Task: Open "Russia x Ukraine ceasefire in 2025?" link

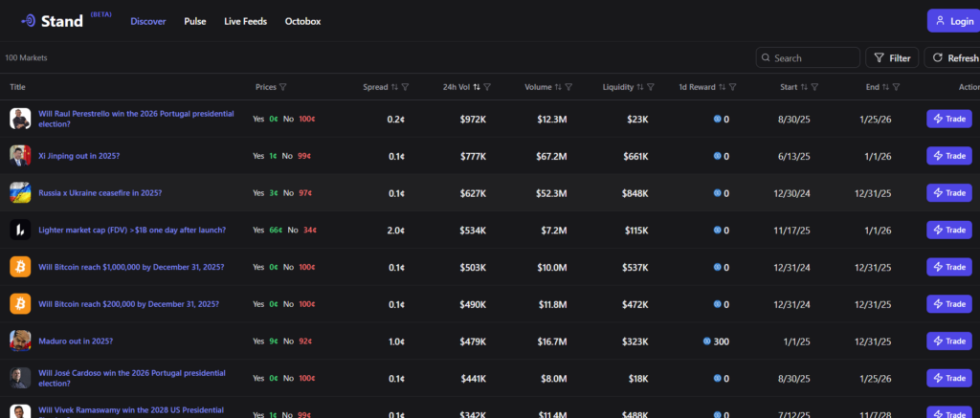Action: click(100, 193)
